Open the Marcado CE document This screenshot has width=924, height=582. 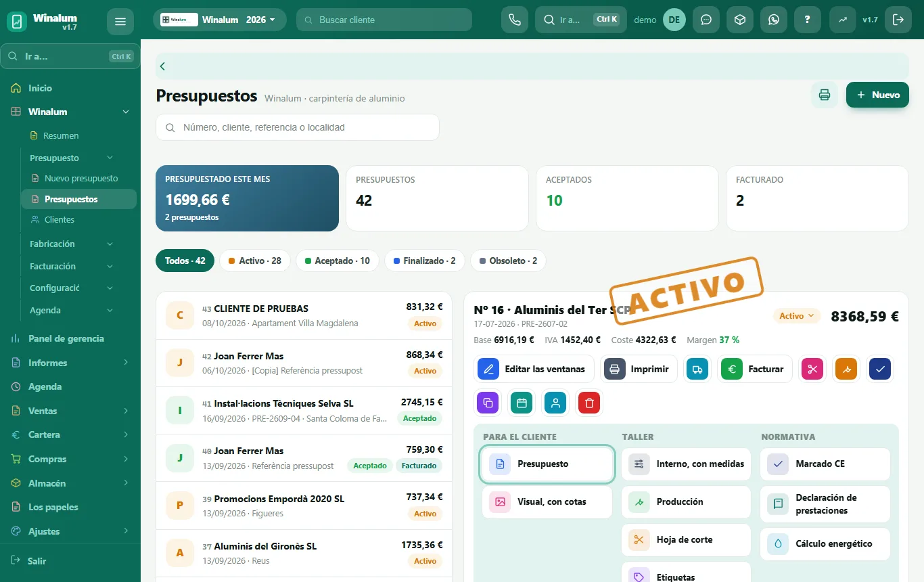tap(825, 464)
